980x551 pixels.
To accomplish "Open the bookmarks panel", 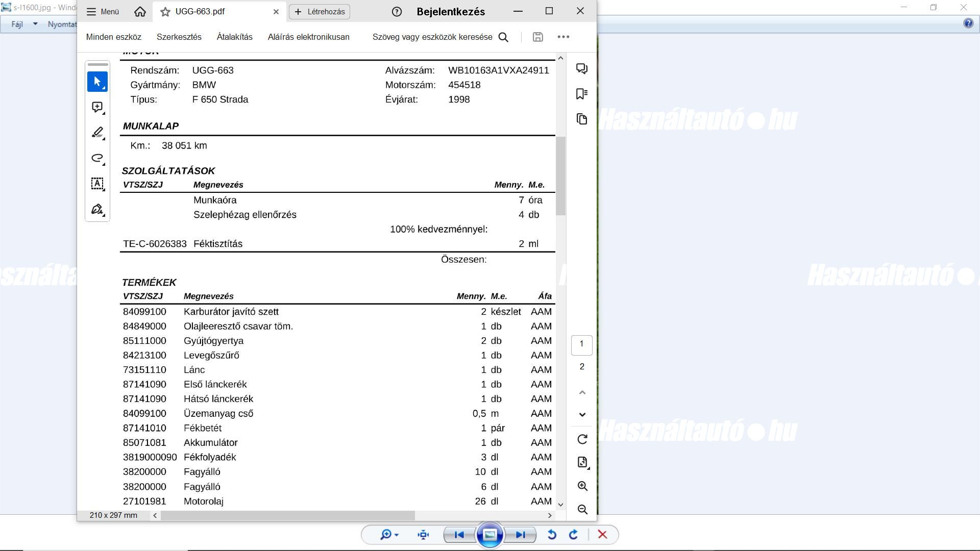I will pyautogui.click(x=582, y=94).
